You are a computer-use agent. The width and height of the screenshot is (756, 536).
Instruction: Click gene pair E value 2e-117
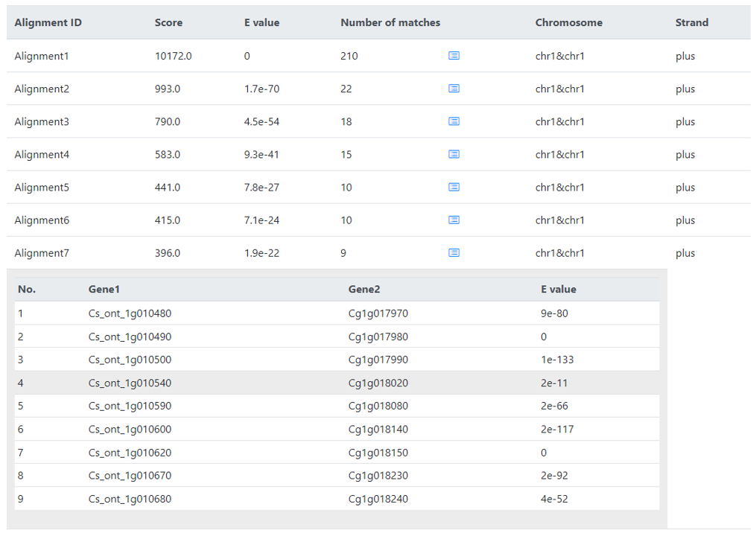click(x=557, y=429)
